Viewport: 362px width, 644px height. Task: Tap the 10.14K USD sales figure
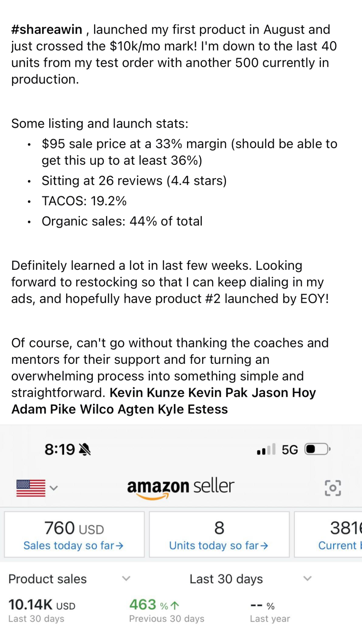42,605
